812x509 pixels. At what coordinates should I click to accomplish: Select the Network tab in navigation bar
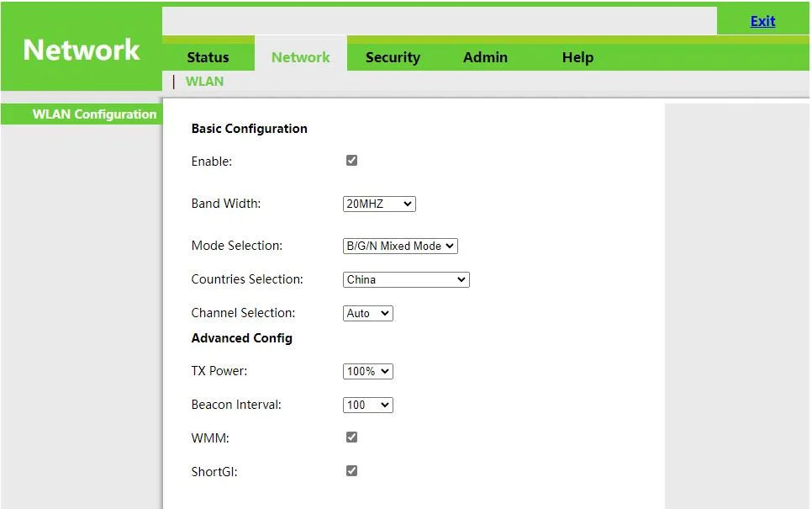point(300,57)
